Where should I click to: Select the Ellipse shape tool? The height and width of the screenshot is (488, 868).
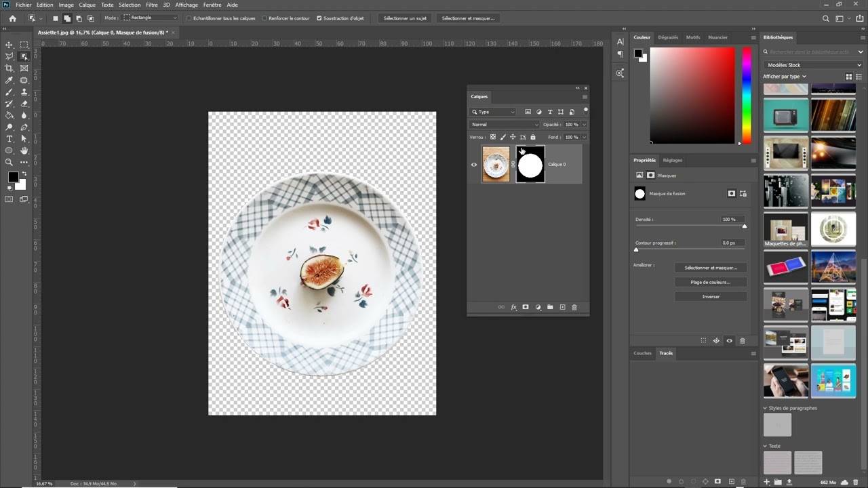(x=9, y=150)
